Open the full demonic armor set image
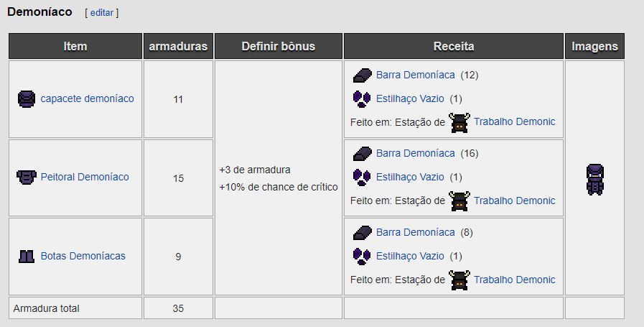Viewport: 644px width, 327px height. pyautogui.click(x=594, y=180)
